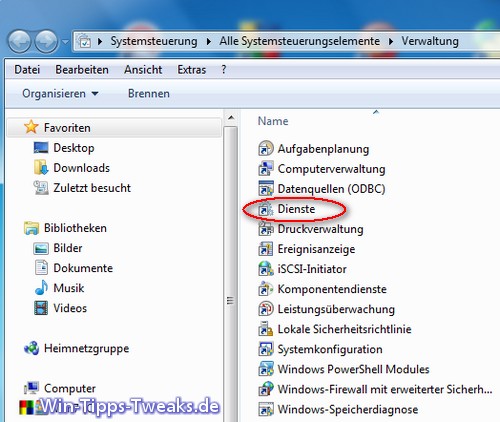
Task: Sort by the Name column header
Action: coord(273,121)
